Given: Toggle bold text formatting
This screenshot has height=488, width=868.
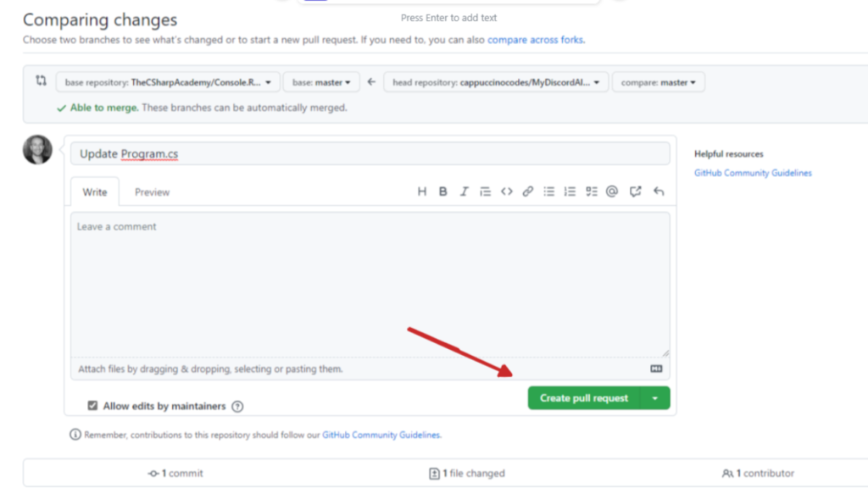Looking at the screenshot, I should tap(442, 191).
